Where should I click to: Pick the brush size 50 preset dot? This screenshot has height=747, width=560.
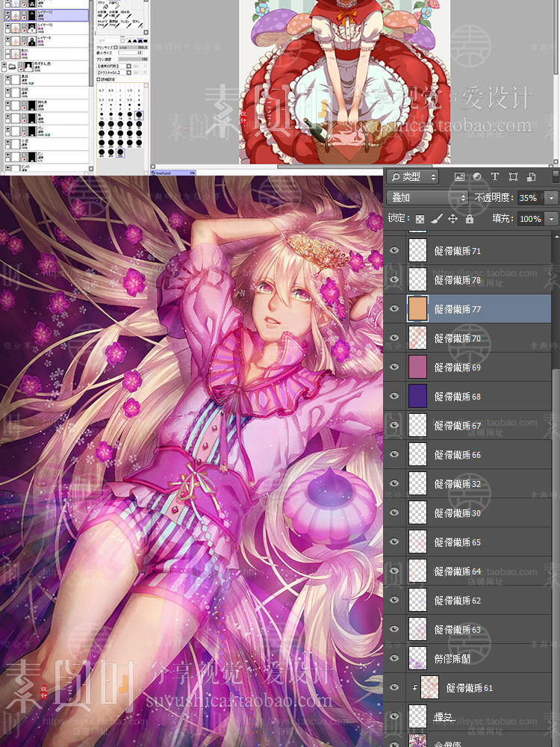(x=139, y=124)
